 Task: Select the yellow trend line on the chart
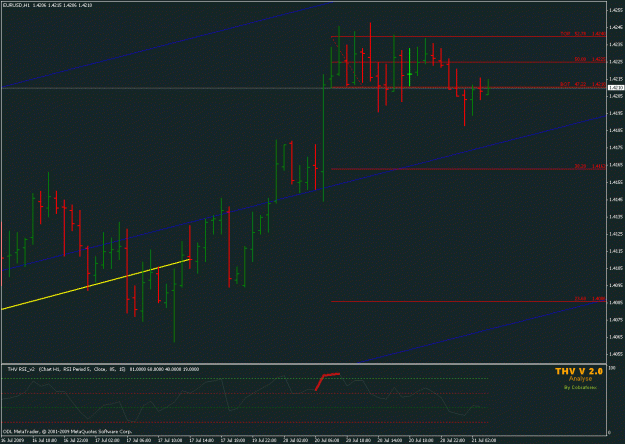coord(96,284)
